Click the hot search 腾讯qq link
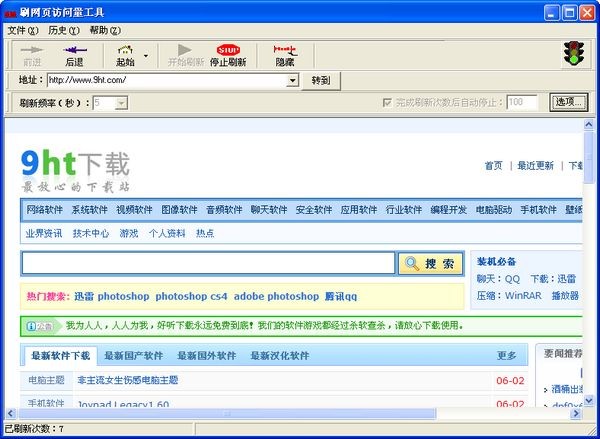 341,297
